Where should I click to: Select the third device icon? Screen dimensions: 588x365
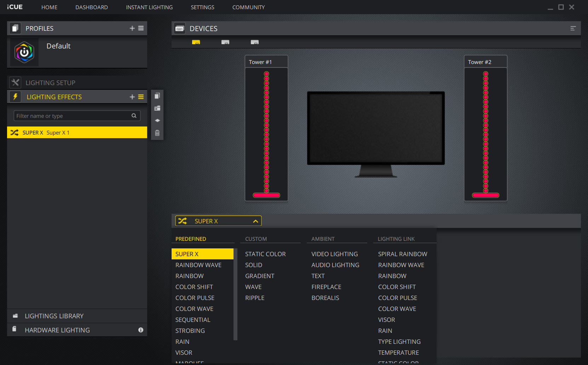[x=255, y=42]
